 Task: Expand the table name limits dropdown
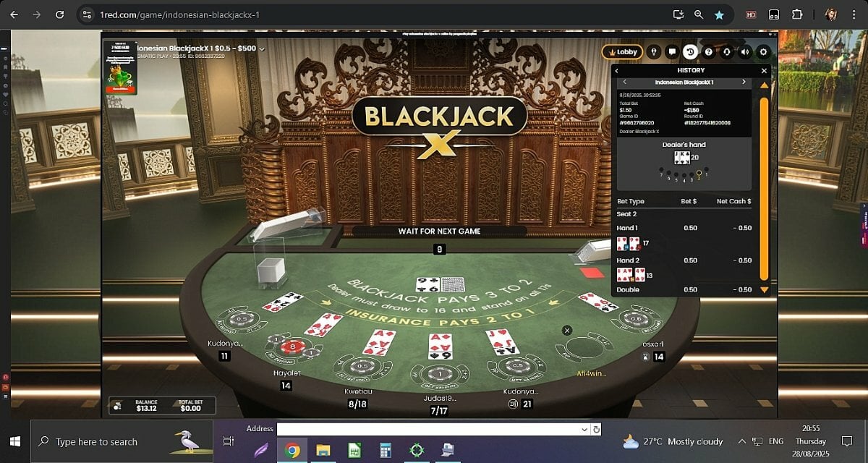click(x=262, y=48)
